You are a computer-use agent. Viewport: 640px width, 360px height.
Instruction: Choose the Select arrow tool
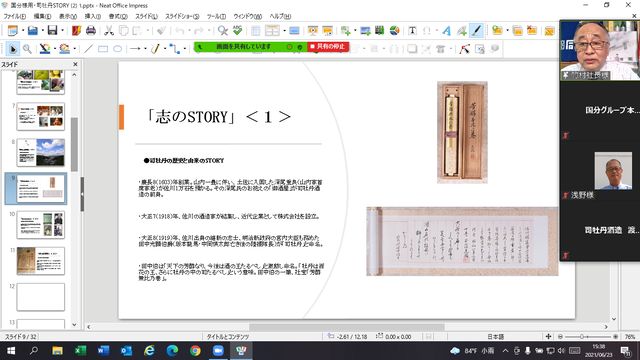coord(13,49)
